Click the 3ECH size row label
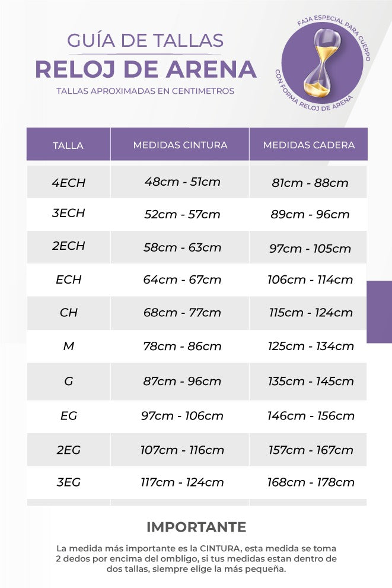The image size is (392, 588). pos(69,213)
